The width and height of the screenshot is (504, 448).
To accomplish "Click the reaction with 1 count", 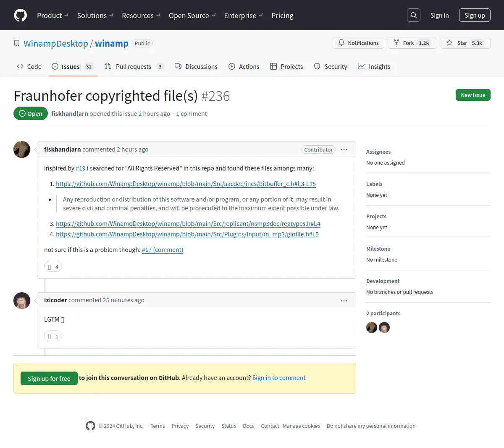I will point(53,336).
